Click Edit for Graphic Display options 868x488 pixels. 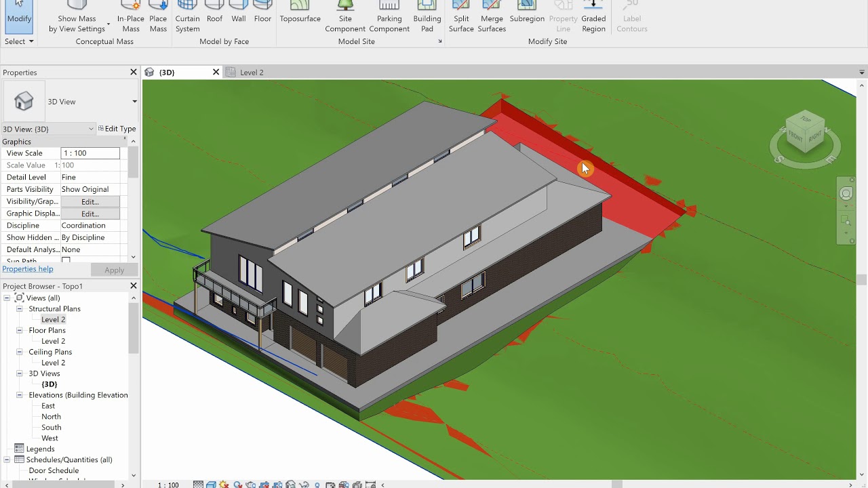pyautogui.click(x=90, y=213)
